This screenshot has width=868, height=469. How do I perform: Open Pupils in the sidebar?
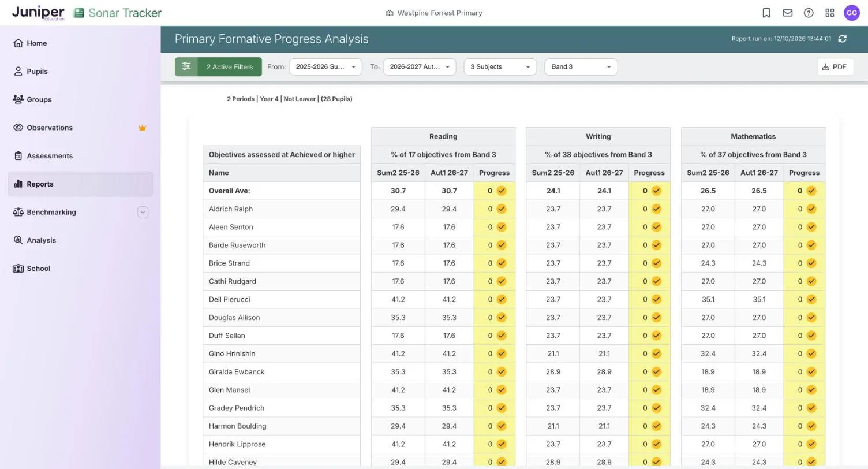tap(80, 72)
